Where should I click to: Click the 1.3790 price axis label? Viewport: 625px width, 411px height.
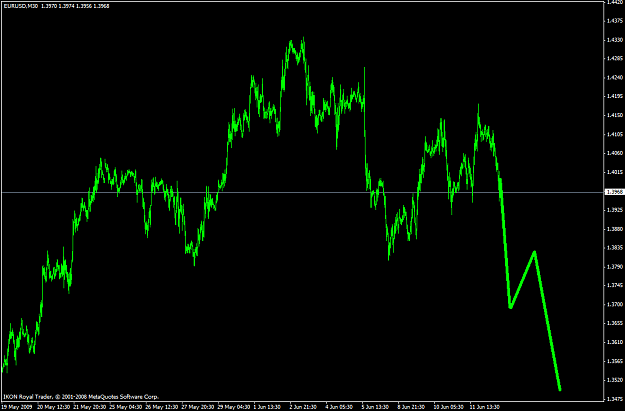tap(615, 267)
